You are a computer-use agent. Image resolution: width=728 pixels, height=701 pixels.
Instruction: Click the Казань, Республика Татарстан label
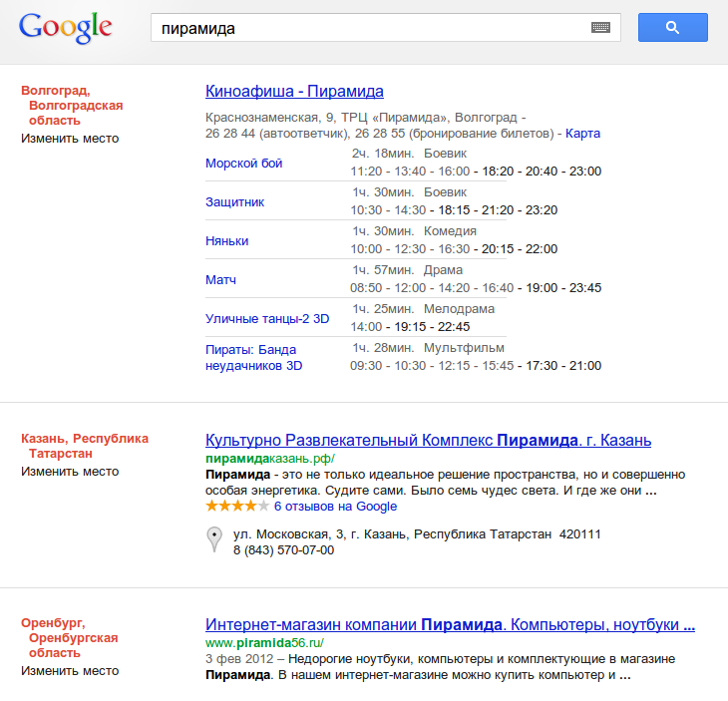[x=85, y=446]
